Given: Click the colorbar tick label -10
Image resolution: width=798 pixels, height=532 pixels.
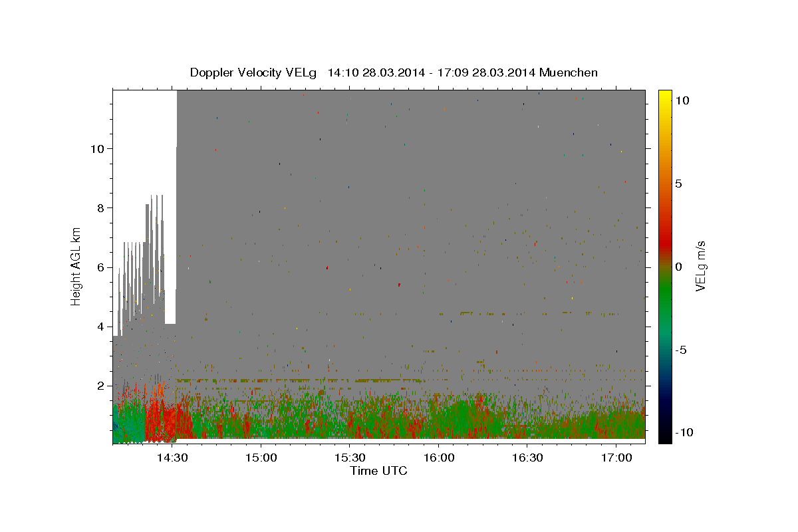Looking at the screenshot, I should 685,433.
